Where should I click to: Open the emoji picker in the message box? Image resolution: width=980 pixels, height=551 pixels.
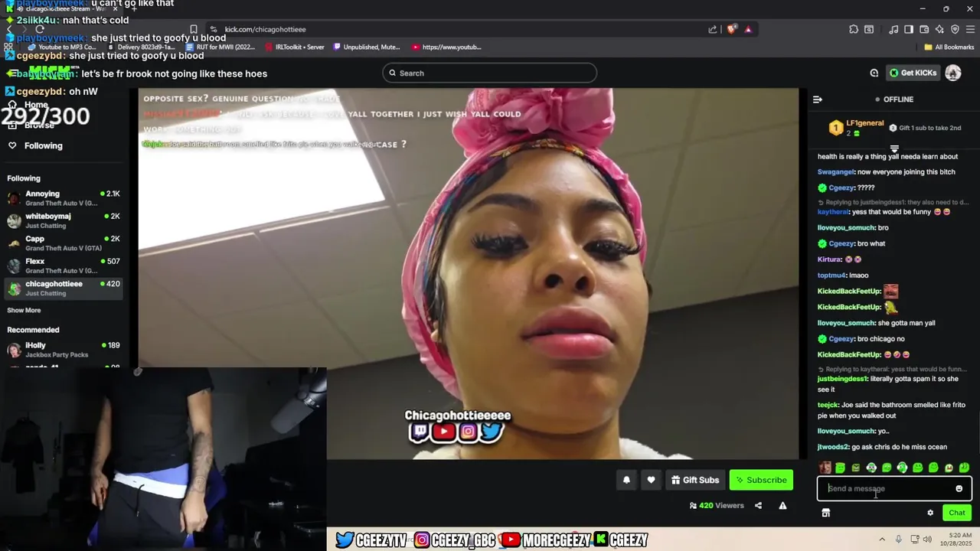pyautogui.click(x=959, y=488)
